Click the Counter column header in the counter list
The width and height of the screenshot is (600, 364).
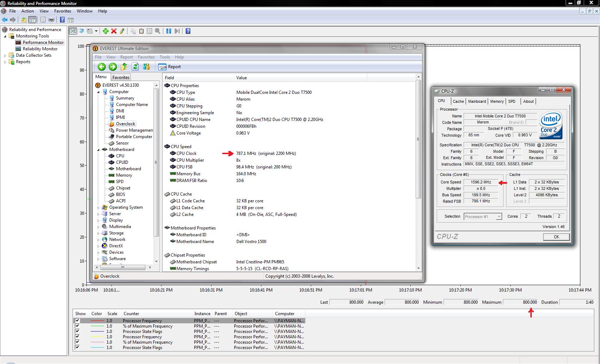[x=156, y=314]
